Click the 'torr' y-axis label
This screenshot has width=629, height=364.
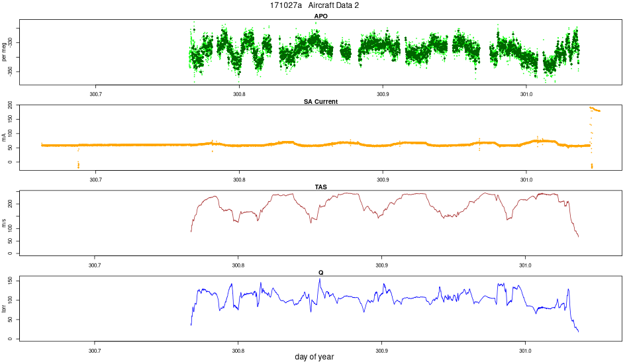4,308
